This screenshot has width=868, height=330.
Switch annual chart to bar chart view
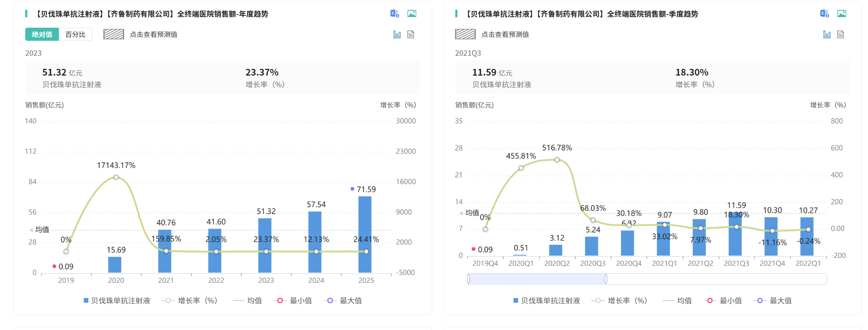[x=397, y=34]
